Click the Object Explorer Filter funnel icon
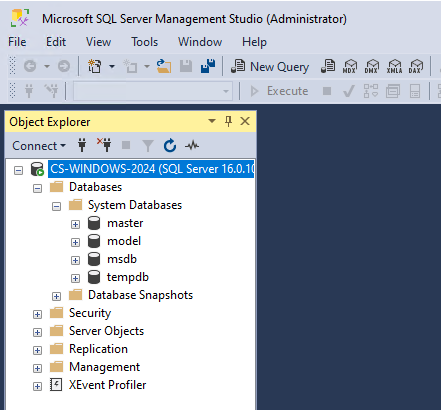This screenshot has height=410, width=441. coord(148,146)
